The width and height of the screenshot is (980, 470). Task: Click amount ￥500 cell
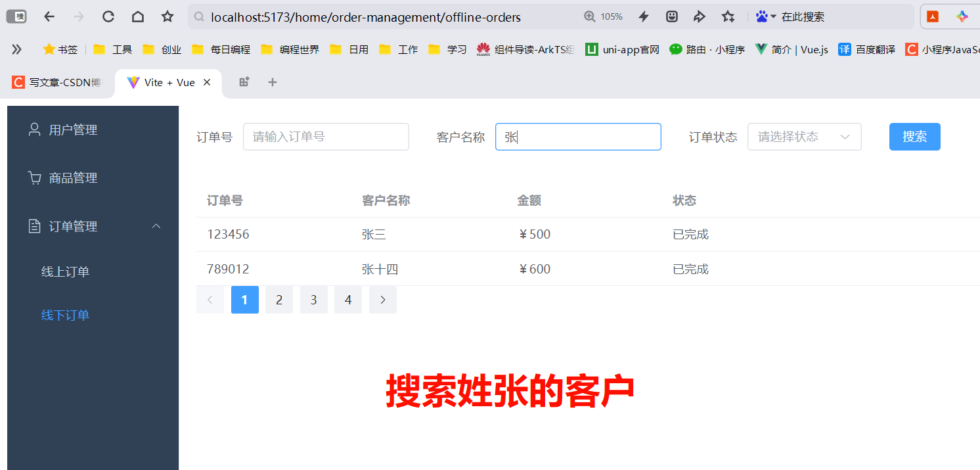(534, 235)
